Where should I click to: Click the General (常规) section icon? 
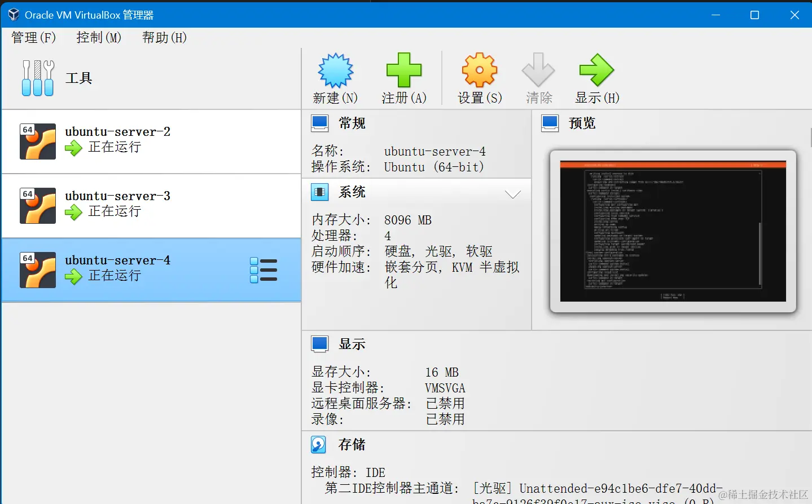coord(320,123)
